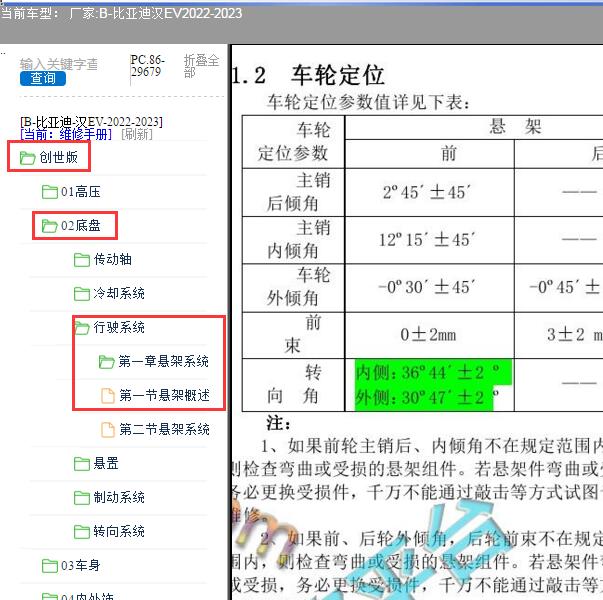The height and width of the screenshot is (600, 603).
Task: Open the 第一节悬架概述 document entry
Action: [164, 395]
